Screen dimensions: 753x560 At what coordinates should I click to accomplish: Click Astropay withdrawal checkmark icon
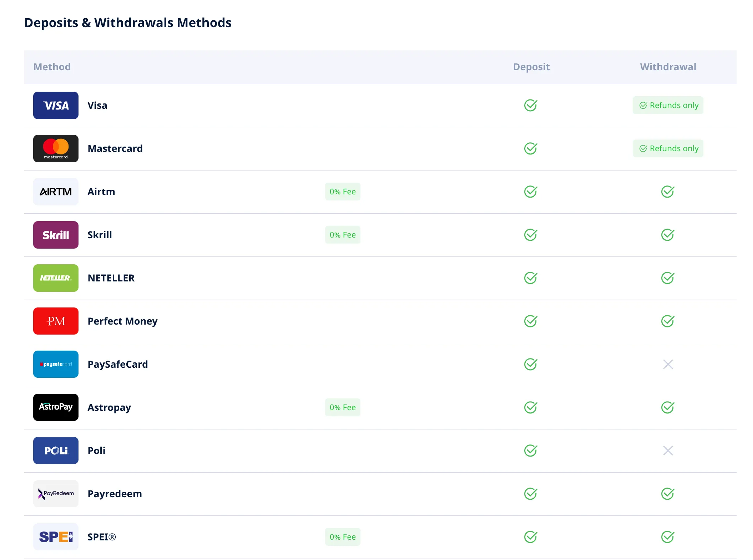point(668,407)
